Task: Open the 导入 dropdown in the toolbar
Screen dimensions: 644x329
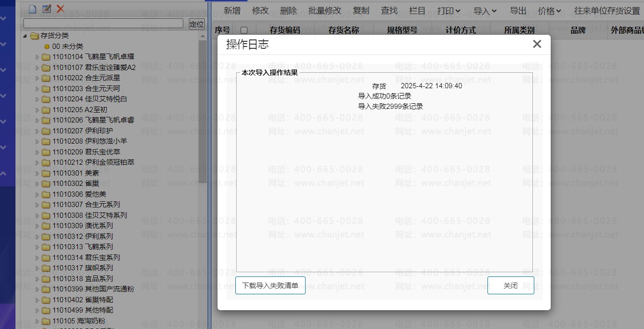Action: click(485, 11)
